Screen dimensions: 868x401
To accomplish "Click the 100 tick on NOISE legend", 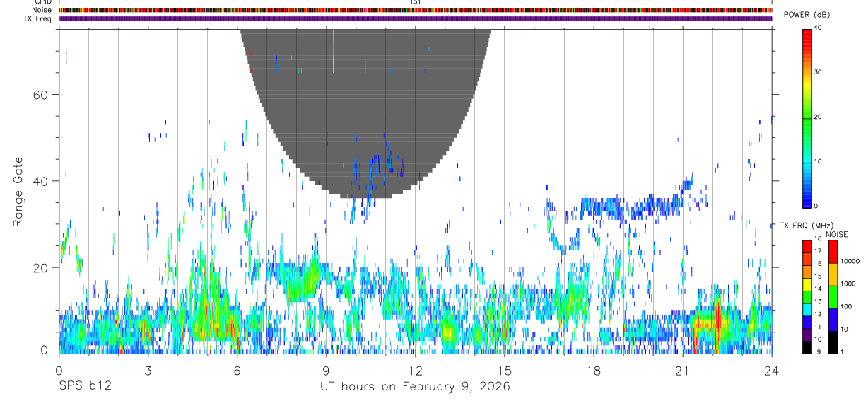I will [845, 306].
